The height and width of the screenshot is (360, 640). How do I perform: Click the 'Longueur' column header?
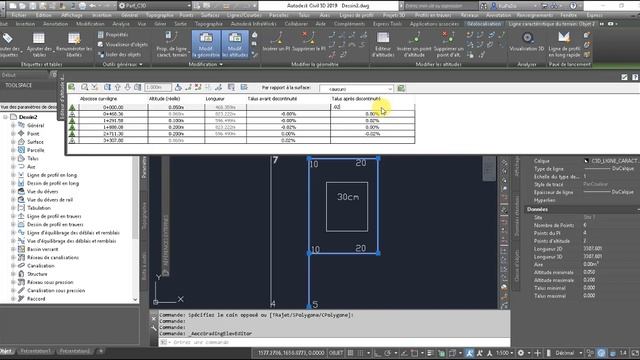[x=215, y=99]
